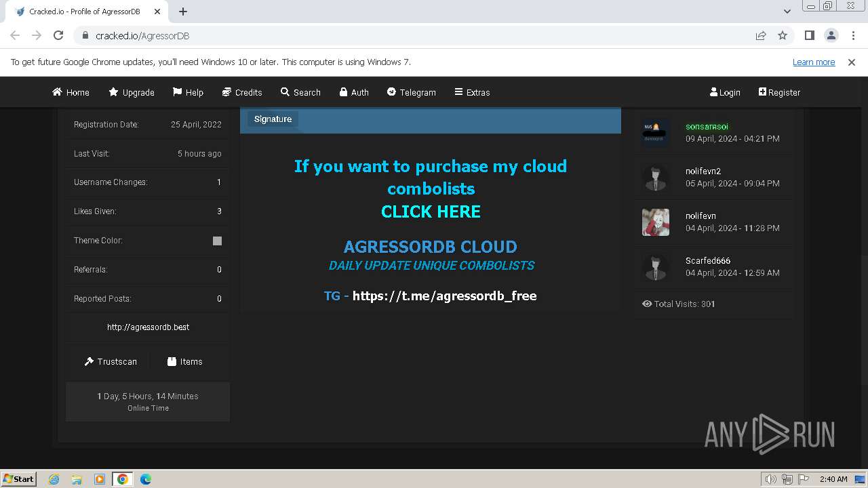Open visitor Scarfed666's profile
Viewport: 868px width, 488px height.
click(708, 261)
